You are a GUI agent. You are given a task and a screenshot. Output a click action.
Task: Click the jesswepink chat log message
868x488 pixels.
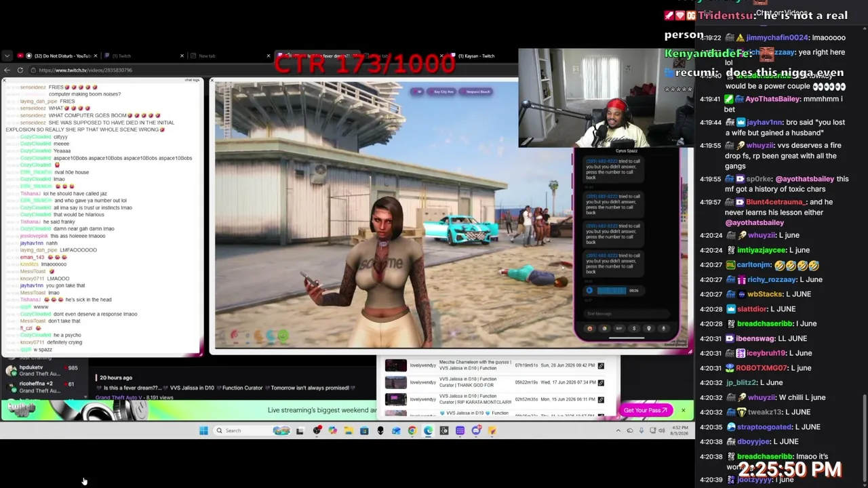coord(61,236)
